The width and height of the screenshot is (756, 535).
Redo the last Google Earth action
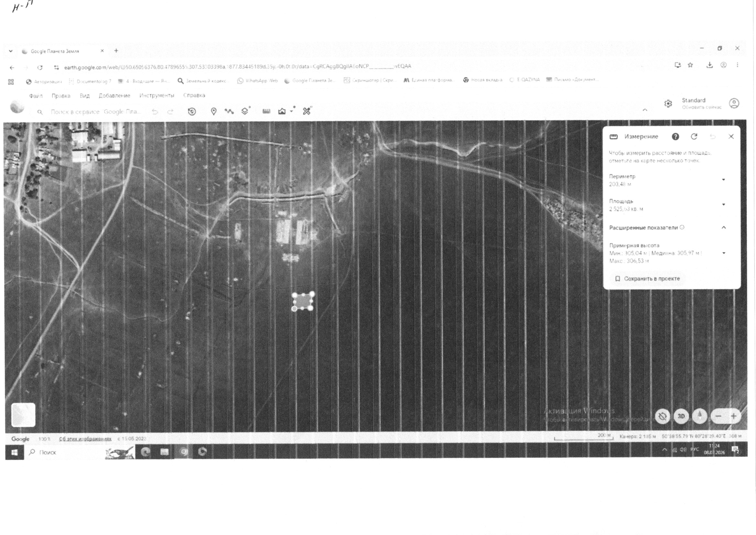[x=170, y=112]
